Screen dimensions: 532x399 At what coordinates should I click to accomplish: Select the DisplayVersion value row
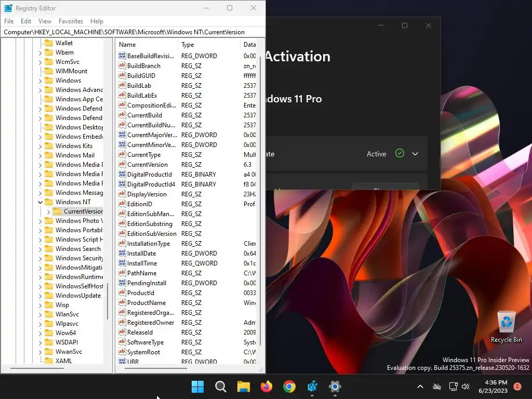(x=187, y=194)
